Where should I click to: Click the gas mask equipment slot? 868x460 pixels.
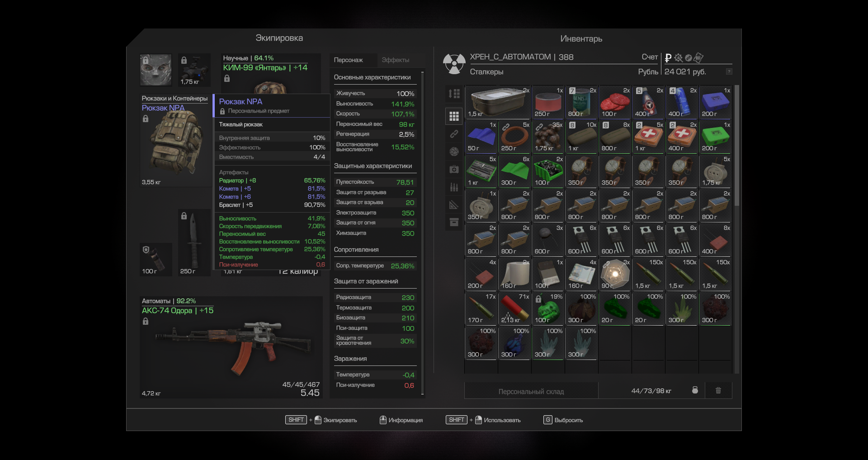(x=156, y=70)
